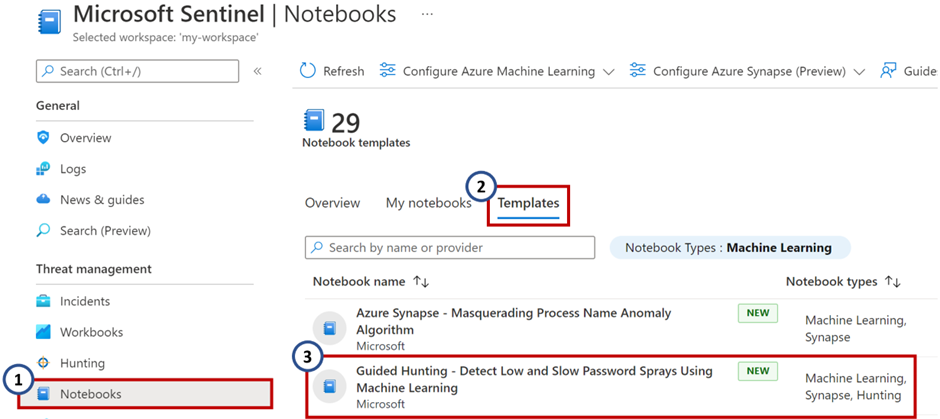Select Notebooks in the sidebar
This screenshot has width=940, height=419.
click(145, 394)
